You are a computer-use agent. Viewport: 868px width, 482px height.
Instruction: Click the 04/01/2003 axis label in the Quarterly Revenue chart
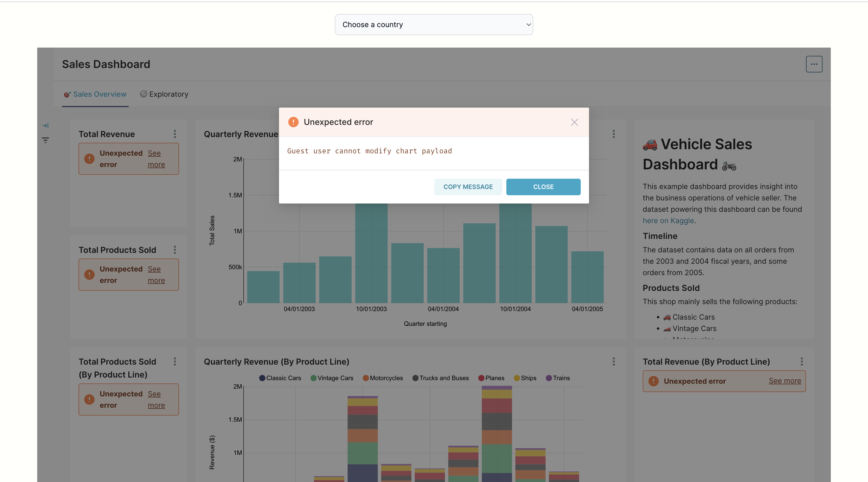[x=299, y=309]
